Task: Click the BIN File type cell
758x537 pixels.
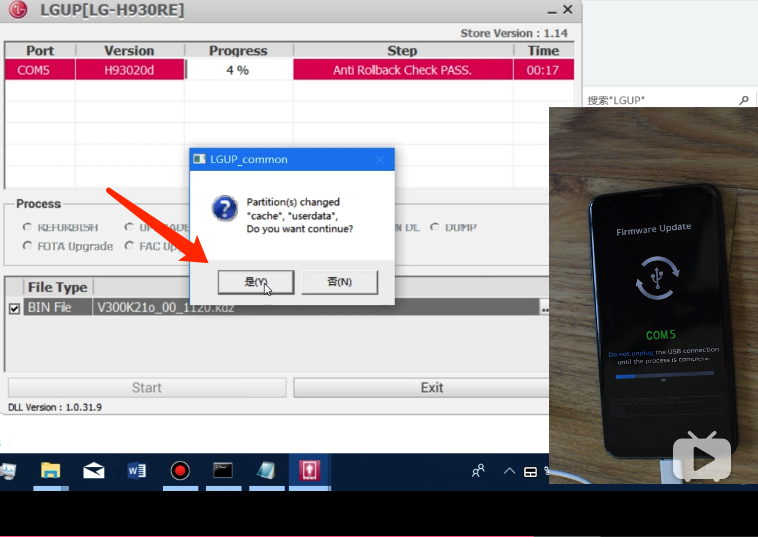Action: (x=58, y=307)
